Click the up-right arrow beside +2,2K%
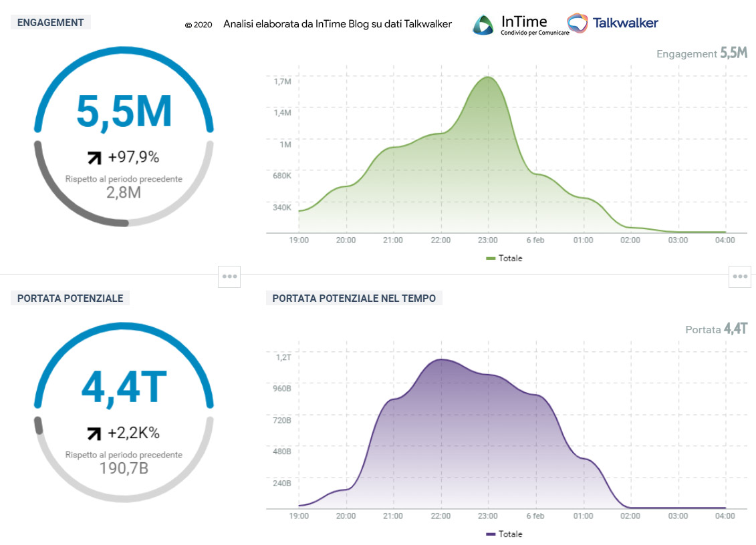 coord(94,433)
